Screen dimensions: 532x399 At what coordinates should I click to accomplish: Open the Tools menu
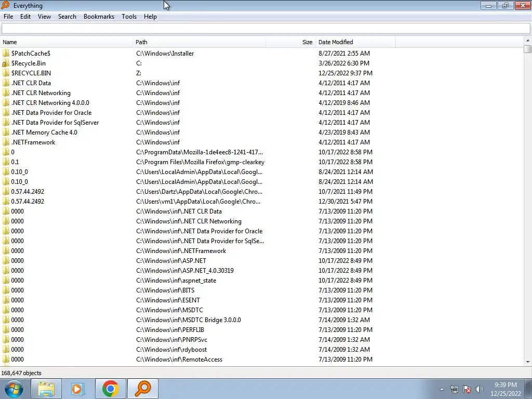click(x=129, y=17)
